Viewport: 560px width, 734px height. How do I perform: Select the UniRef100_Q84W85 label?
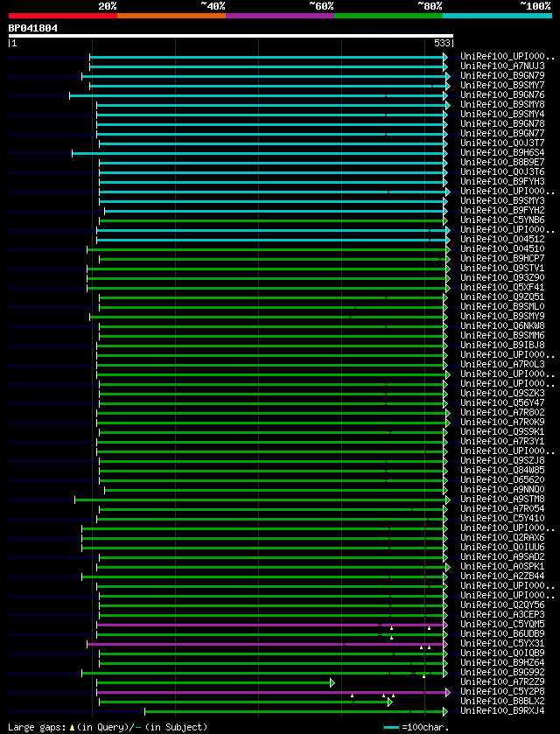502,470
